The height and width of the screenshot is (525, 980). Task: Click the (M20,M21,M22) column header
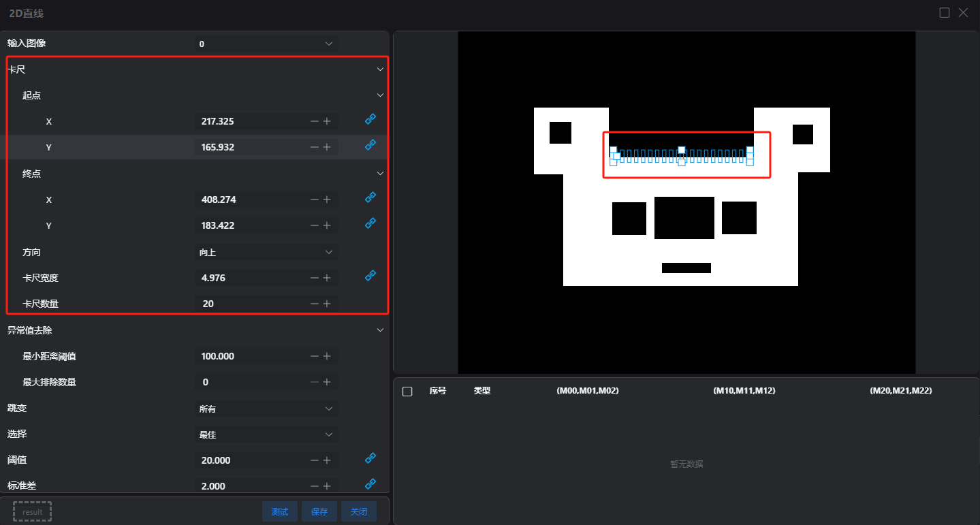pos(901,391)
